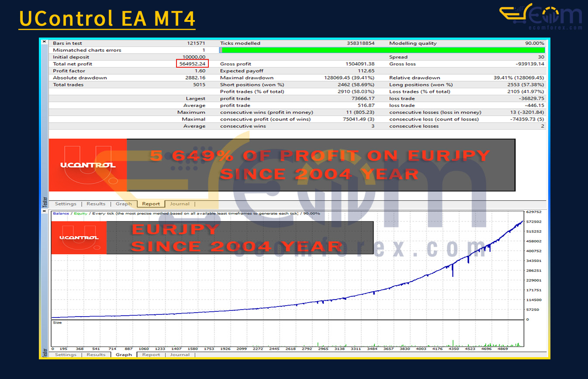Select the value '2553 (57.38%)'
This screenshot has height=379, width=588.
point(526,85)
